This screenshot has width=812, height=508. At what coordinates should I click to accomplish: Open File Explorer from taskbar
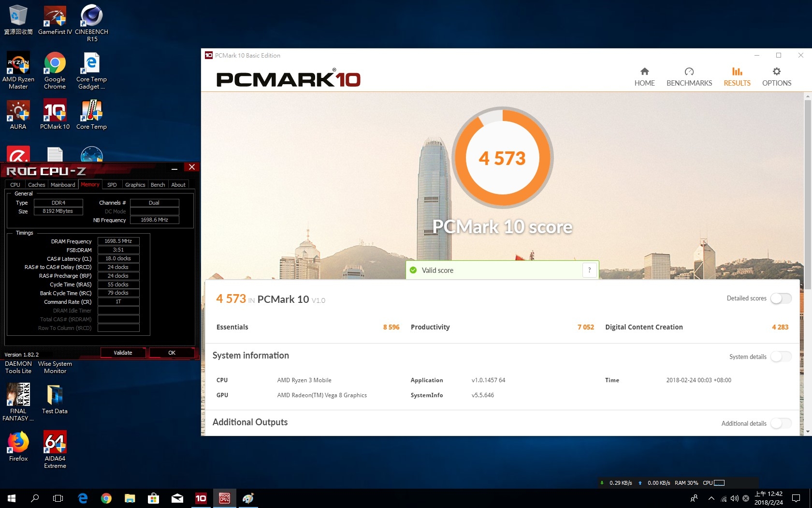click(130, 498)
